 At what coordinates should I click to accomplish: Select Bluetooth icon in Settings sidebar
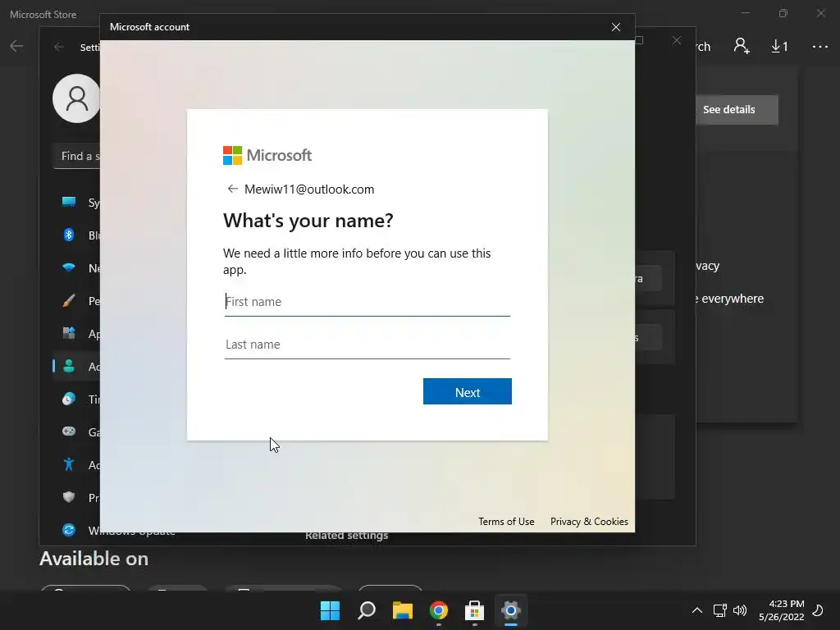pos(69,235)
